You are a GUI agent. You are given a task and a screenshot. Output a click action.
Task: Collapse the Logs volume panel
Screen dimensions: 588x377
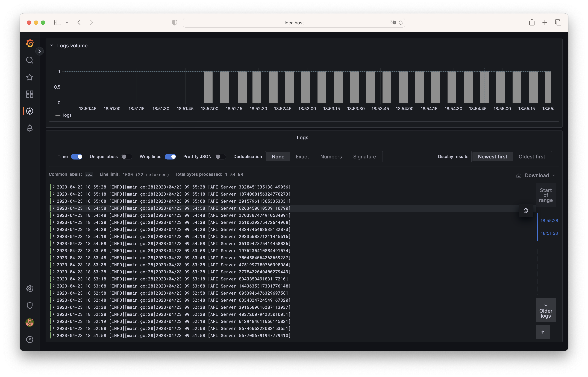(52, 46)
